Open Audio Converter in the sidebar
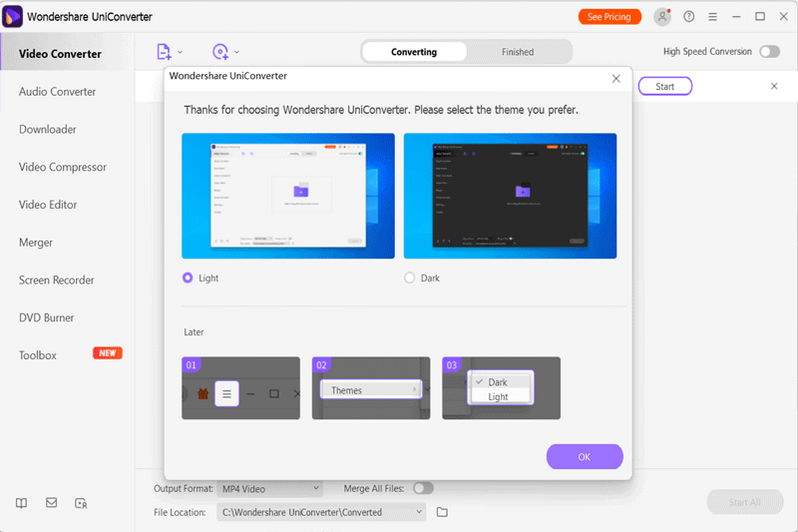The width and height of the screenshot is (798, 532). (57, 92)
